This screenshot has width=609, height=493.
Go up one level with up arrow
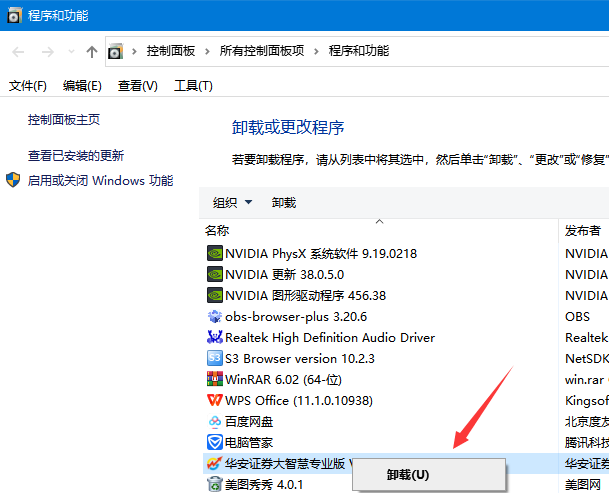tap(92, 52)
